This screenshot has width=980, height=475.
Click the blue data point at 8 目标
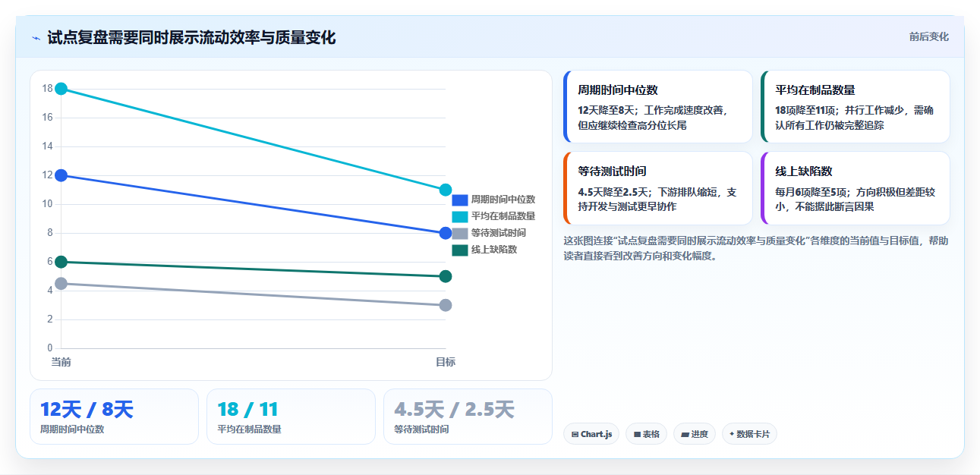tap(446, 233)
